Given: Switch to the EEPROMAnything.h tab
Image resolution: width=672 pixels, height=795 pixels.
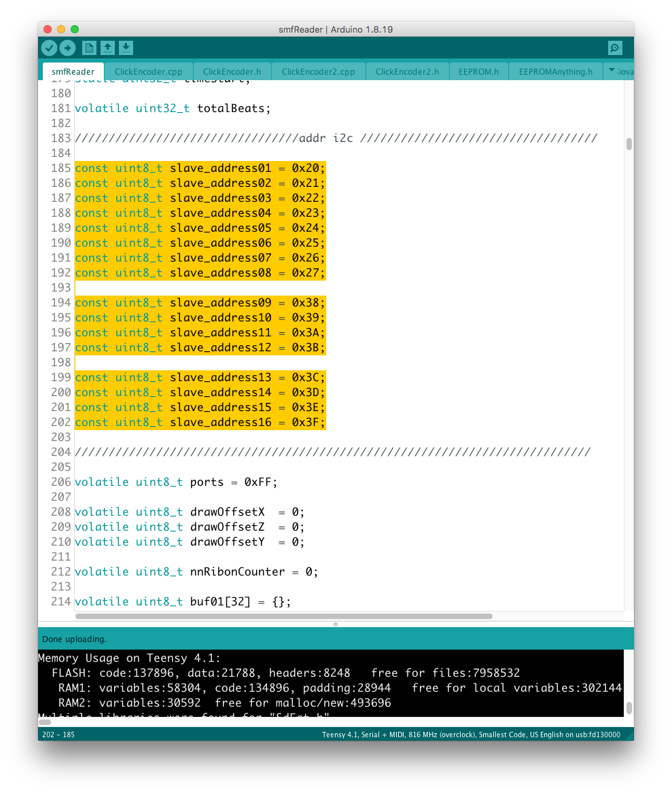Looking at the screenshot, I should [x=555, y=71].
